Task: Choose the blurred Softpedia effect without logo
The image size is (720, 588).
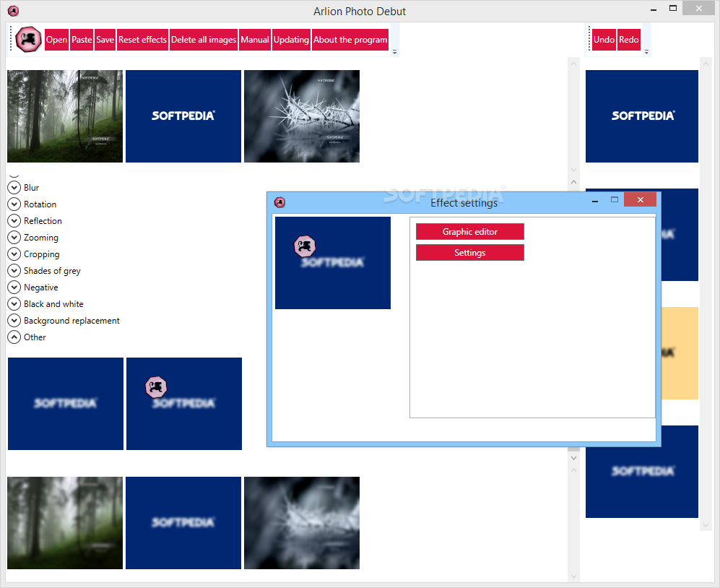Action: click(66, 404)
